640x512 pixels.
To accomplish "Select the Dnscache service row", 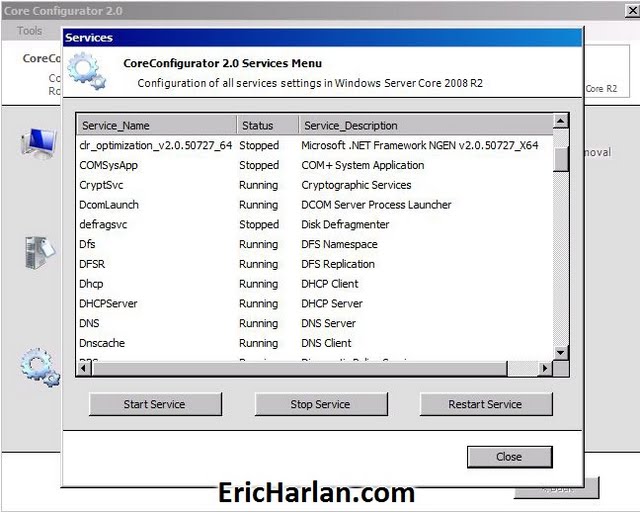I will (315, 343).
